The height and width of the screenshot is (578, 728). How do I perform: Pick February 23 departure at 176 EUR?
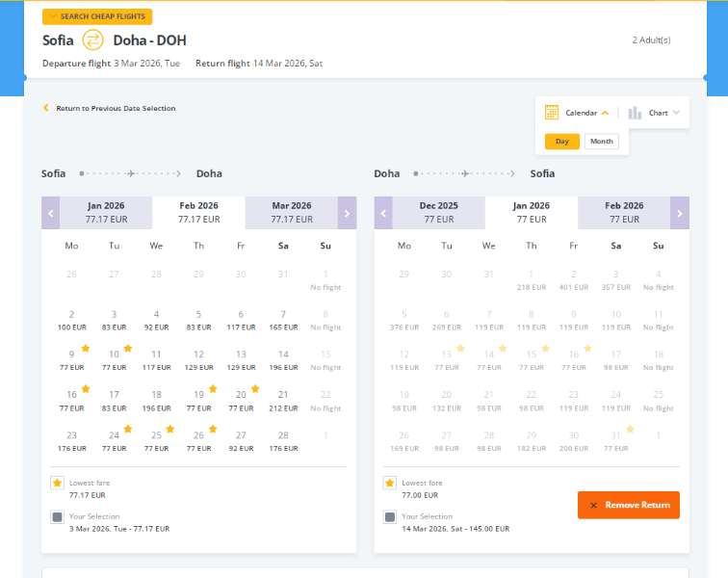click(x=71, y=441)
